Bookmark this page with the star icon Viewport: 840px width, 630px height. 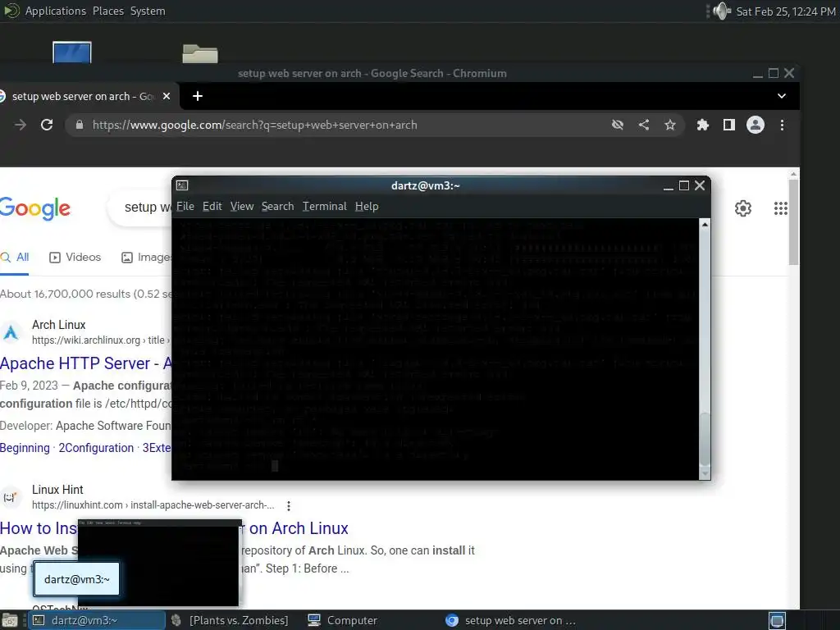click(x=669, y=125)
